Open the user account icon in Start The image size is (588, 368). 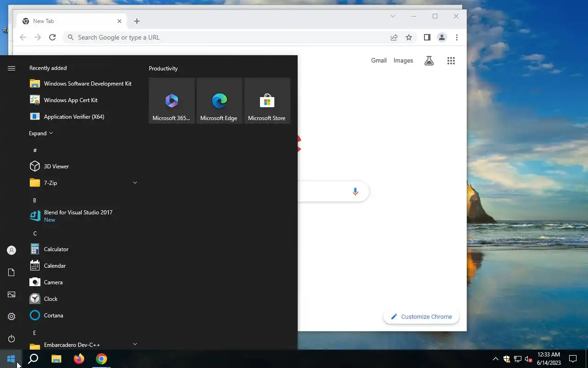click(11, 250)
